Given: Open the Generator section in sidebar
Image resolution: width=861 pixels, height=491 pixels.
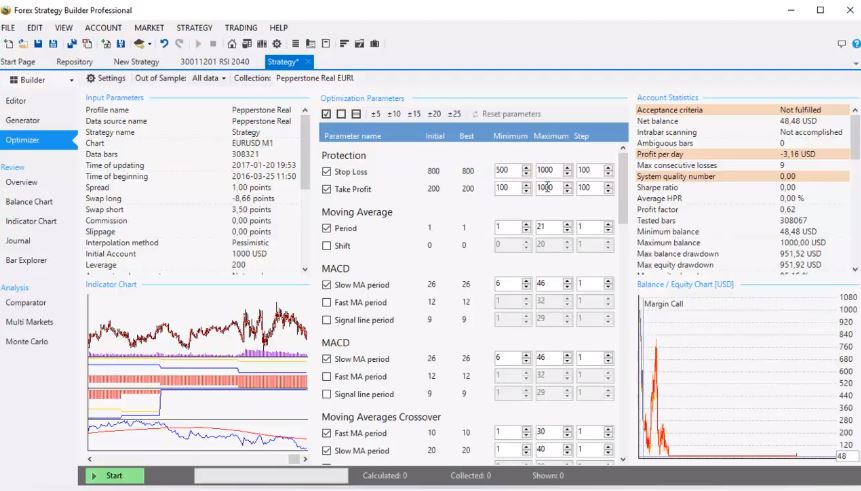Looking at the screenshot, I should pos(23,120).
